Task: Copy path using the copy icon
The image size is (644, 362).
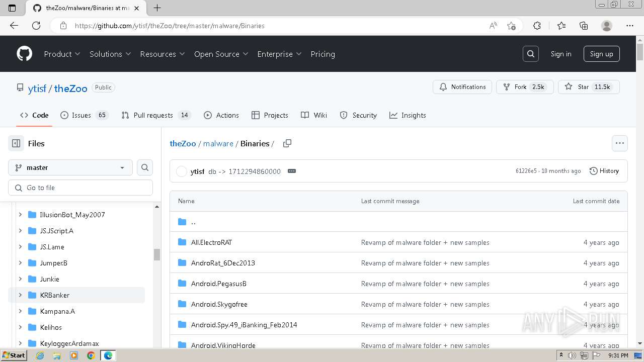Action: (x=287, y=143)
